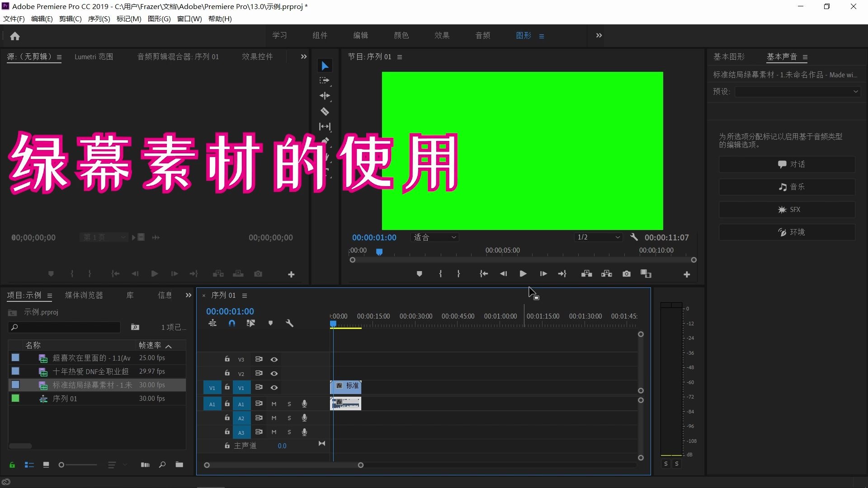This screenshot has width=868, height=488.
Task: Mute audio track A1
Action: click(x=274, y=404)
